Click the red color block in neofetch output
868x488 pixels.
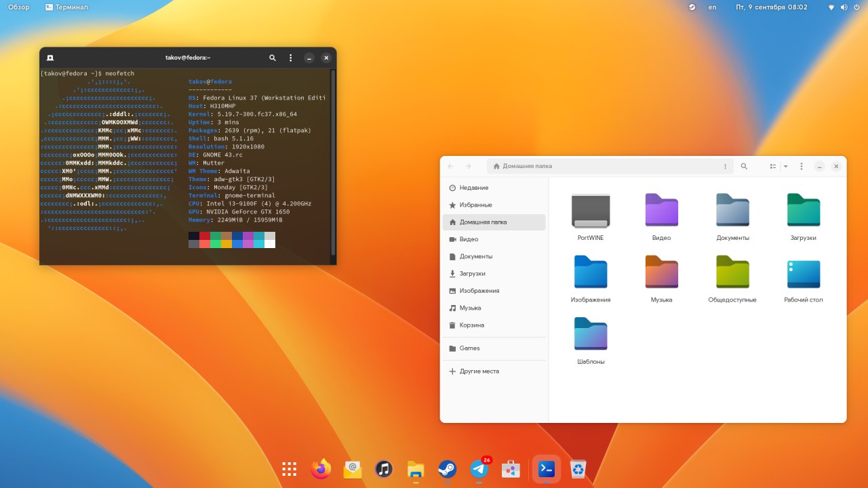[x=205, y=236]
